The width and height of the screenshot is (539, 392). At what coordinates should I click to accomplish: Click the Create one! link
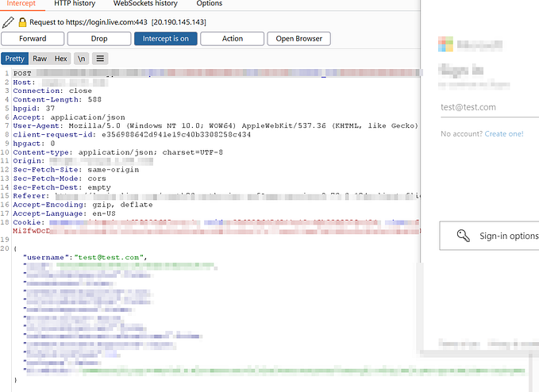pos(504,134)
